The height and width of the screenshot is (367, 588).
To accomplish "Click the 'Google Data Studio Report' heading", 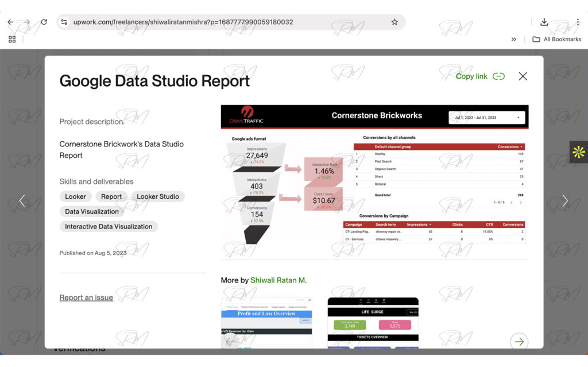I will 154,81.
